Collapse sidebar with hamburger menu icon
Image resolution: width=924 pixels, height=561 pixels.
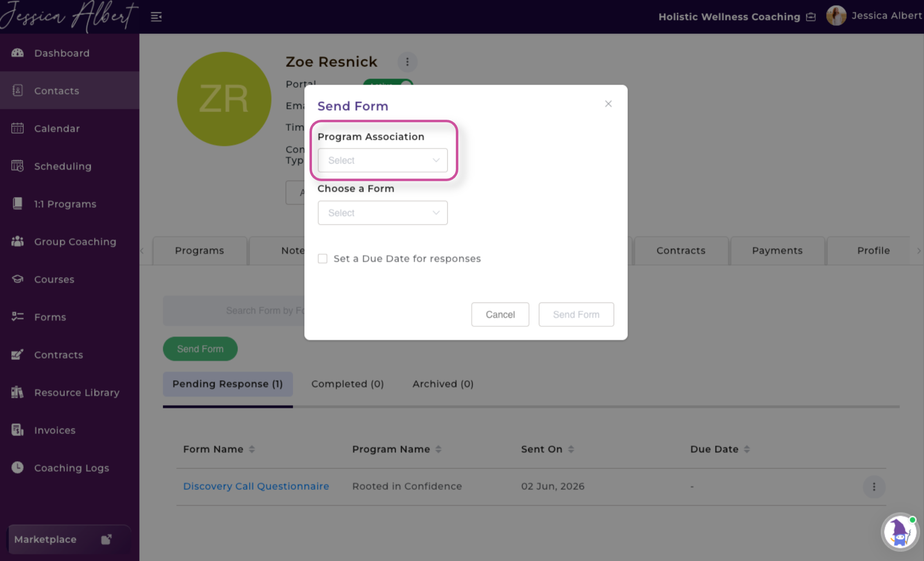coord(156,17)
